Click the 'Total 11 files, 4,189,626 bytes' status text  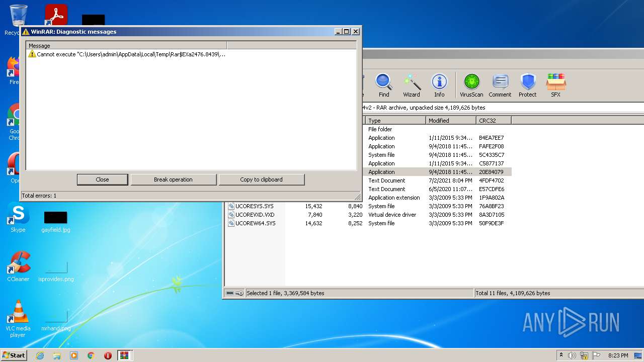513,293
